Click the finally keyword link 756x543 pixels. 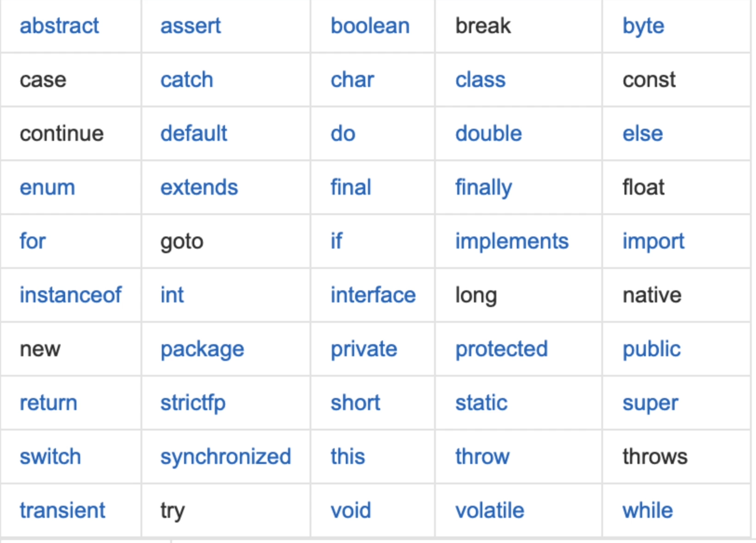tap(484, 189)
